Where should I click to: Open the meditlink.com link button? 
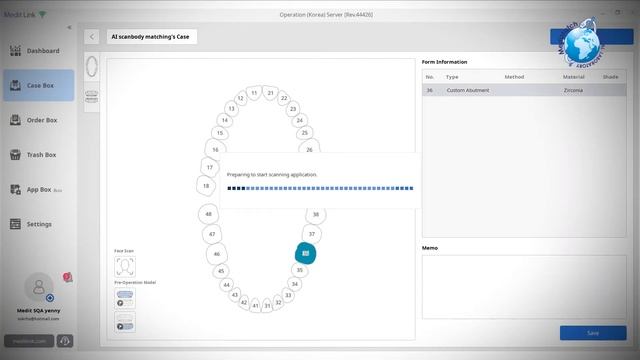[x=29, y=341]
